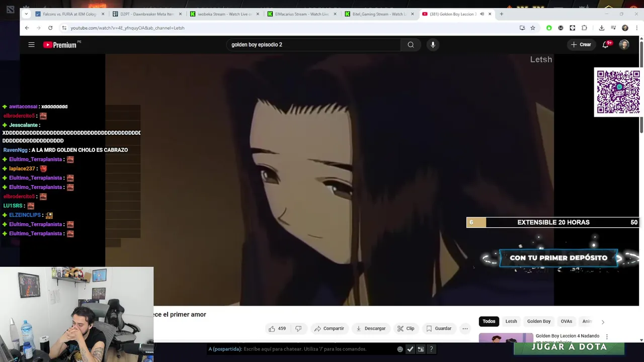644x362 pixels.
Task: Dislike the video with thumbs down
Action: (x=298, y=328)
